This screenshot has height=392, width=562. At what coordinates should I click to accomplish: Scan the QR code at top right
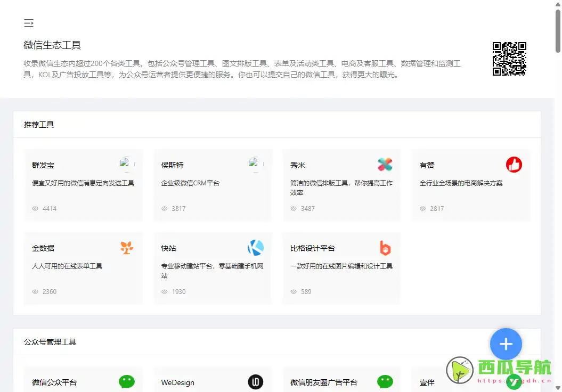[509, 59]
